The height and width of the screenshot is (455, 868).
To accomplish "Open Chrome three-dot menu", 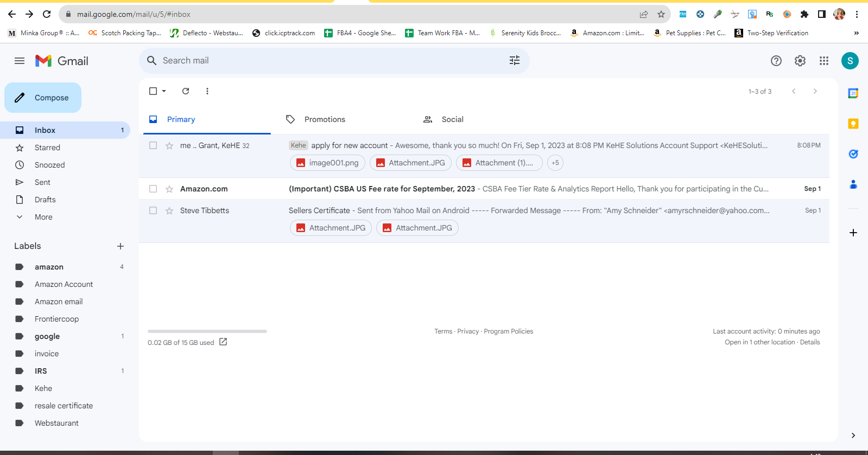I will click(857, 14).
